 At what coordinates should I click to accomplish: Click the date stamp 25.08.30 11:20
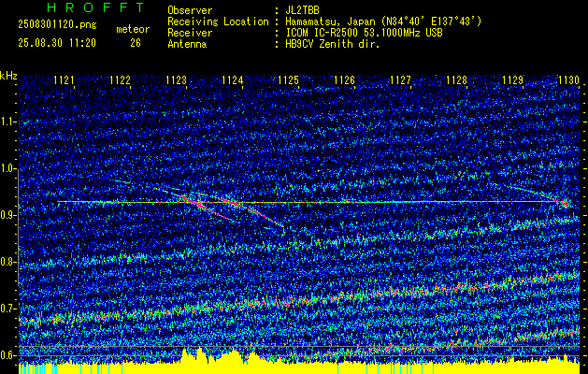(x=57, y=43)
